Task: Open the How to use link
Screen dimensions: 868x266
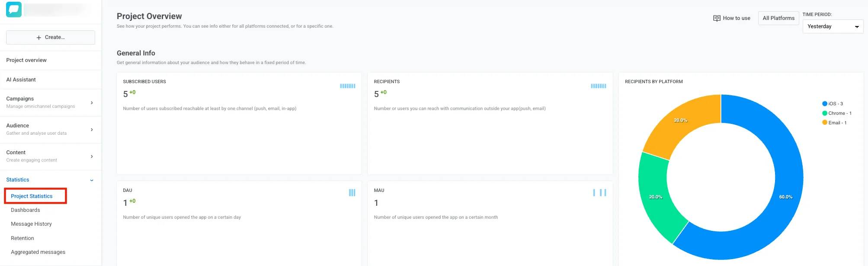Action: pyautogui.click(x=736, y=18)
